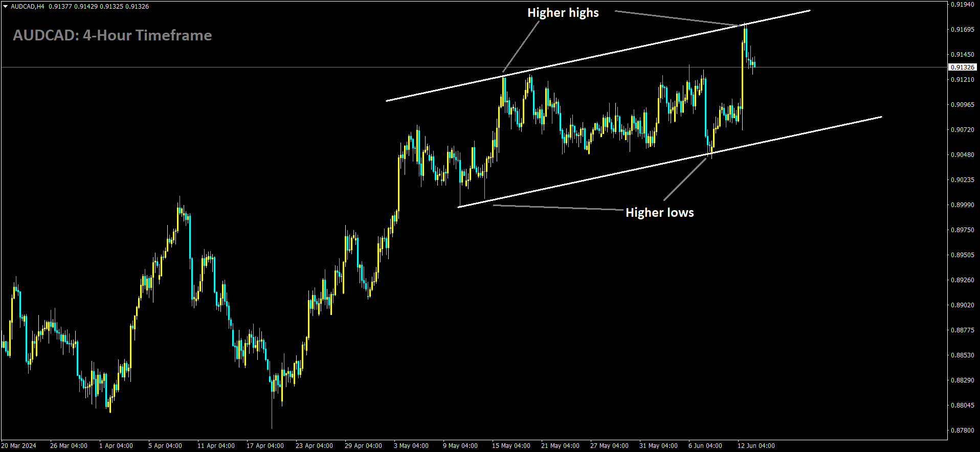This screenshot has height=452, width=980.
Task: Click price level 0.88775 on the axis
Action: [x=962, y=330]
